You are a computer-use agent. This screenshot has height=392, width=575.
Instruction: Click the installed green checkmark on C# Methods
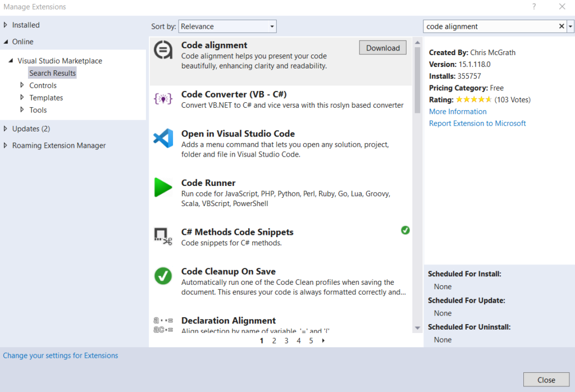point(405,230)
